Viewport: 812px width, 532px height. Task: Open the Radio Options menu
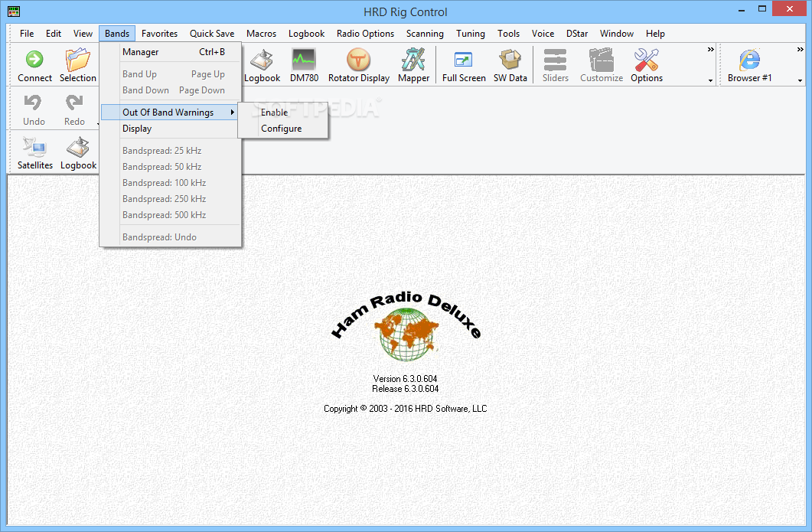pos(365,33)
